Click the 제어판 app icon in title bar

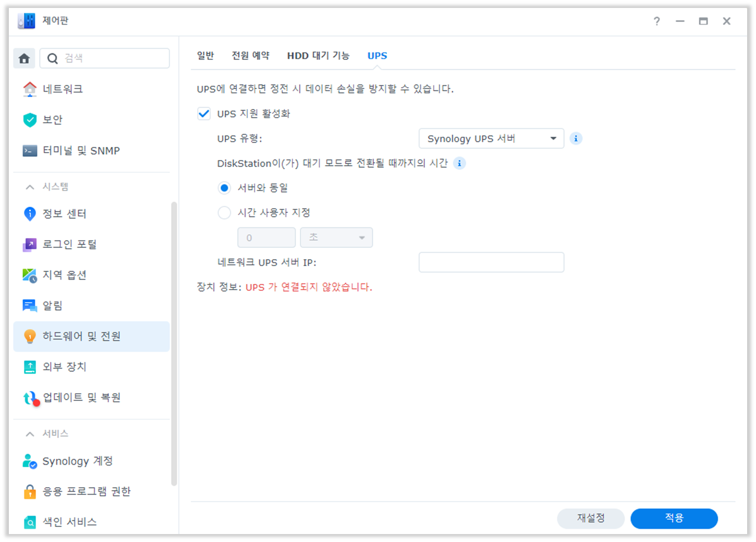(x=27, y=21)
